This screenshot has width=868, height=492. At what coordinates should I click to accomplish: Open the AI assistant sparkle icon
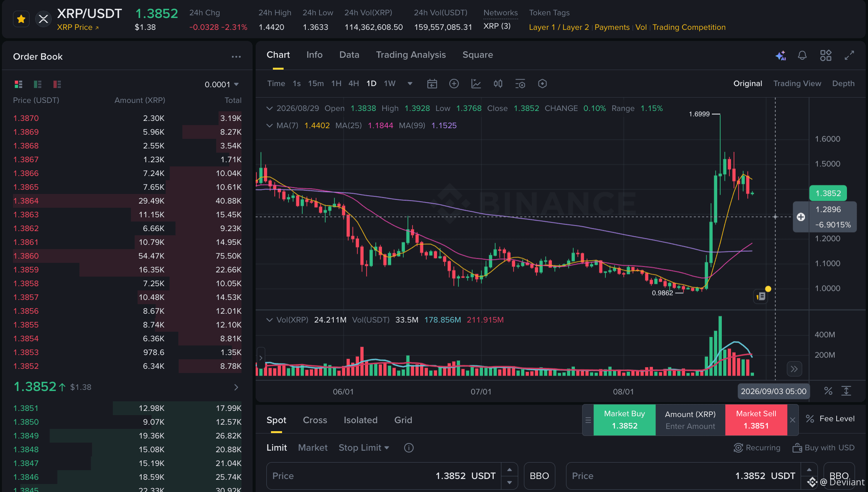[x=781, y=55]
